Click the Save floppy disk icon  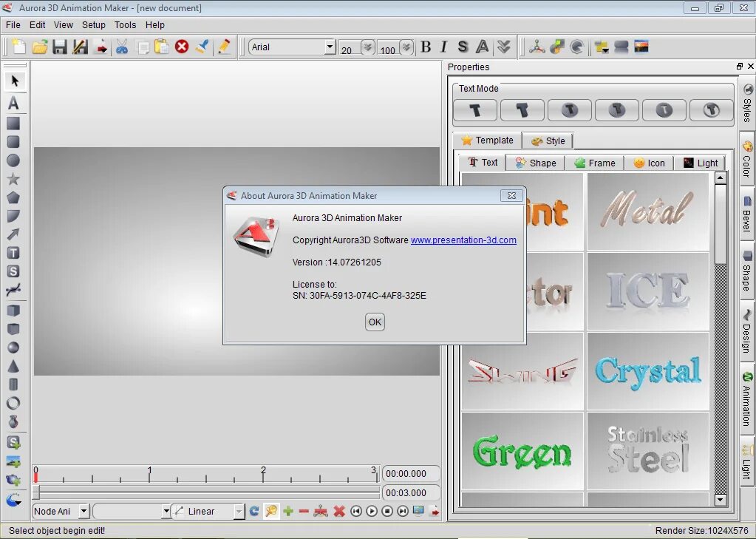coord(60,47)
